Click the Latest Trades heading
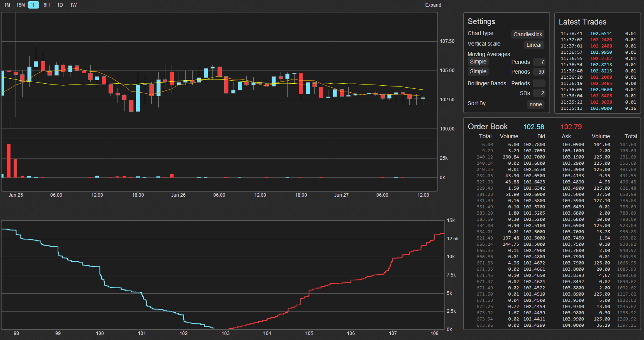This screenshot has width=644, height=340. (x=583, y=22)
